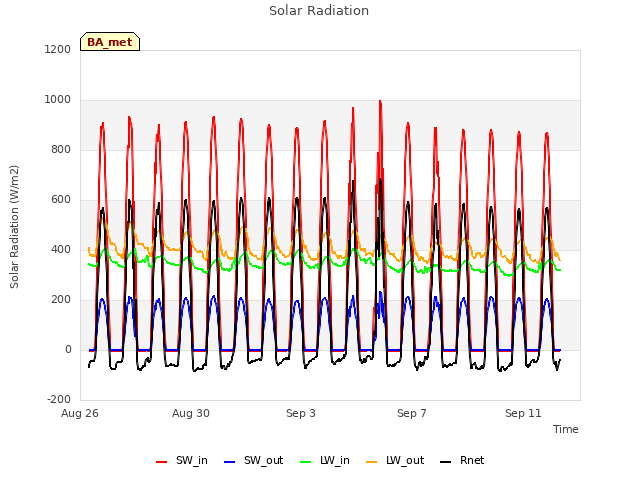Click the 200 y-axis tick label
Image resolution: width=640 pixels, height=480 pixels.
point(61,300)
